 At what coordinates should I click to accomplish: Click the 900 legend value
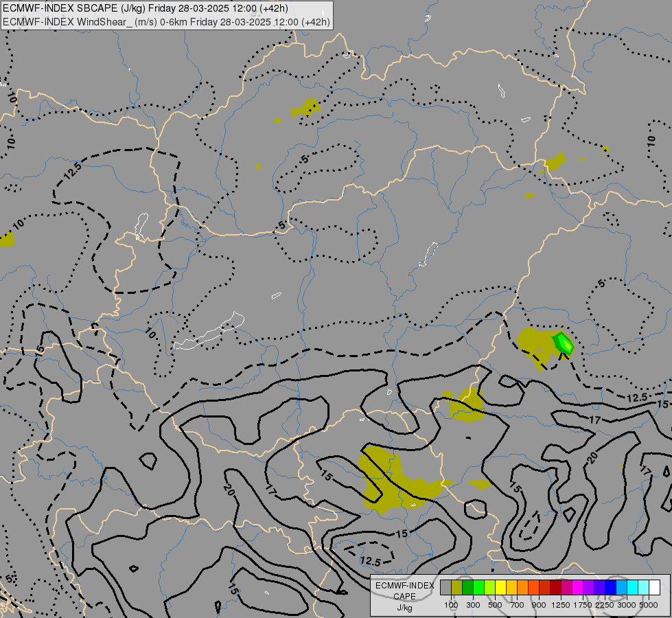click(x=539, y=605)
